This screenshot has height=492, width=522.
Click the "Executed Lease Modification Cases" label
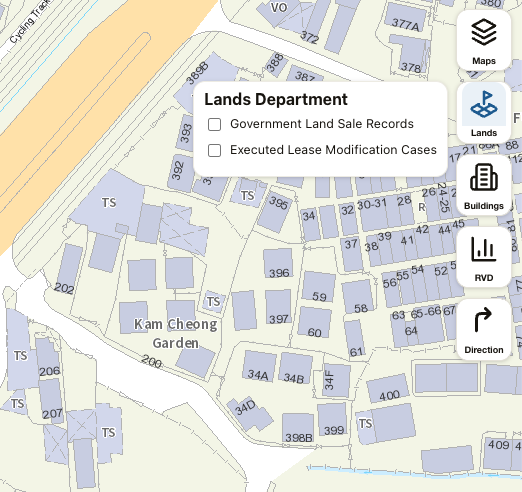[x=333, y=150]
